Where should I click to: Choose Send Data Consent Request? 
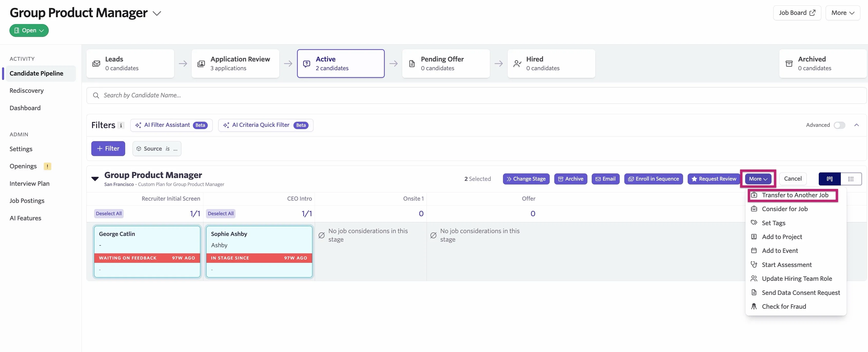point(796,293)
